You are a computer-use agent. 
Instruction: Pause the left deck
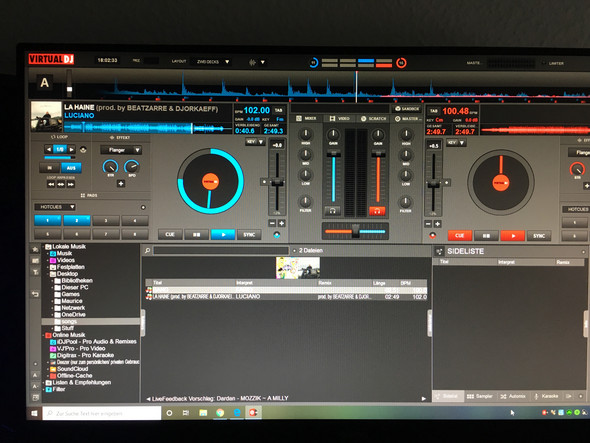pos(196,234)
